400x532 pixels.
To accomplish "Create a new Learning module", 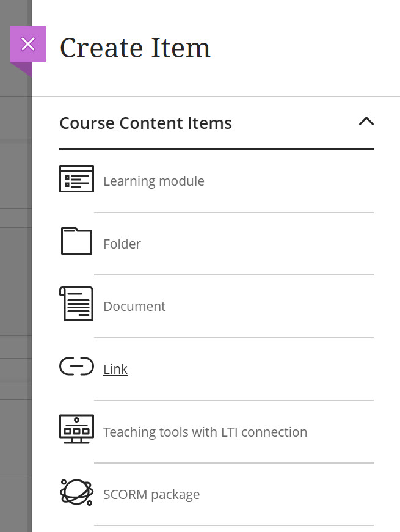I will 154,181.
